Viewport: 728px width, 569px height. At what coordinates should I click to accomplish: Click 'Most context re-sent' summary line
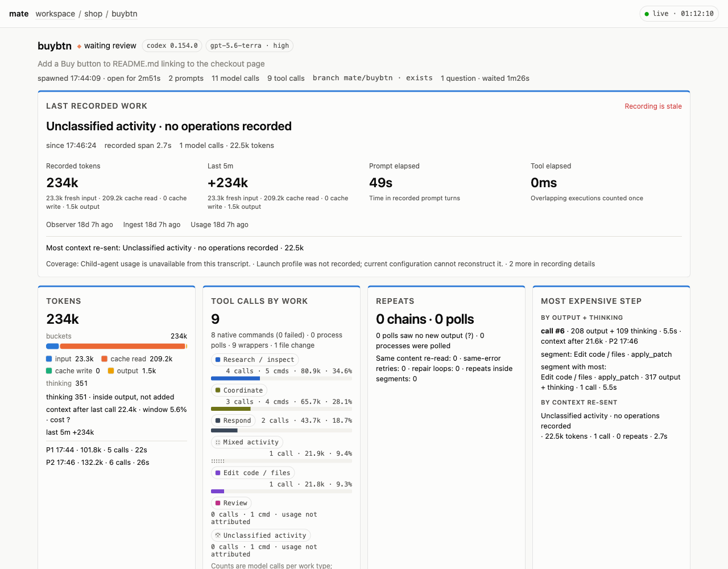175,248
